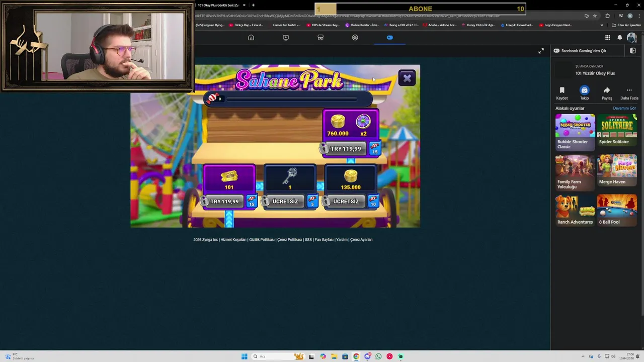Click the Kaydet bookmark icon
This screenshot has width=644, height=362.
click(562, 90)
